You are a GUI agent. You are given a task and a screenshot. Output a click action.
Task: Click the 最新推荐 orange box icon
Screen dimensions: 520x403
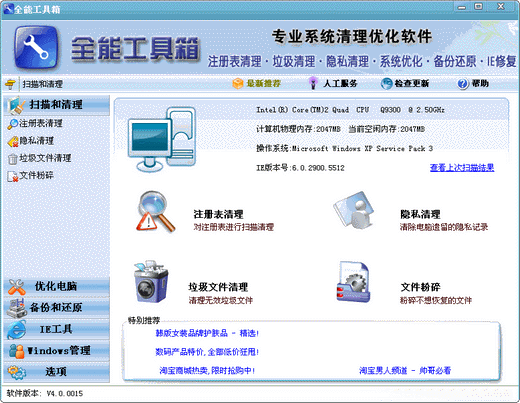click(x=238, y=83)
